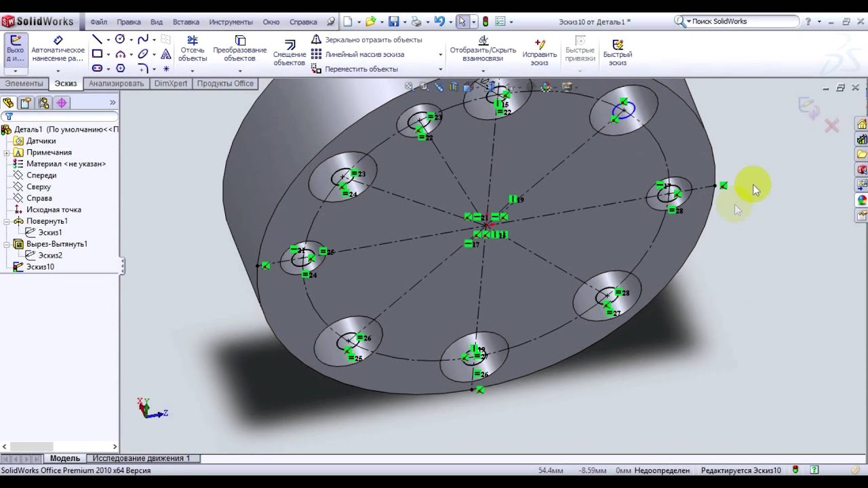This screenshot has width=868, height=488.
Task: Open dropdown under Отобразить/Скрыть взаимосвязи
Action: pos(483,70)
